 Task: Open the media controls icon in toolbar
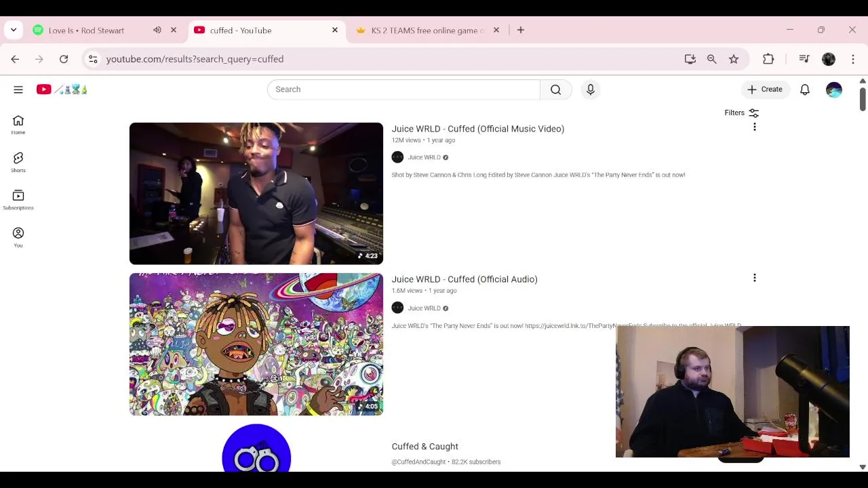[804, 59]
